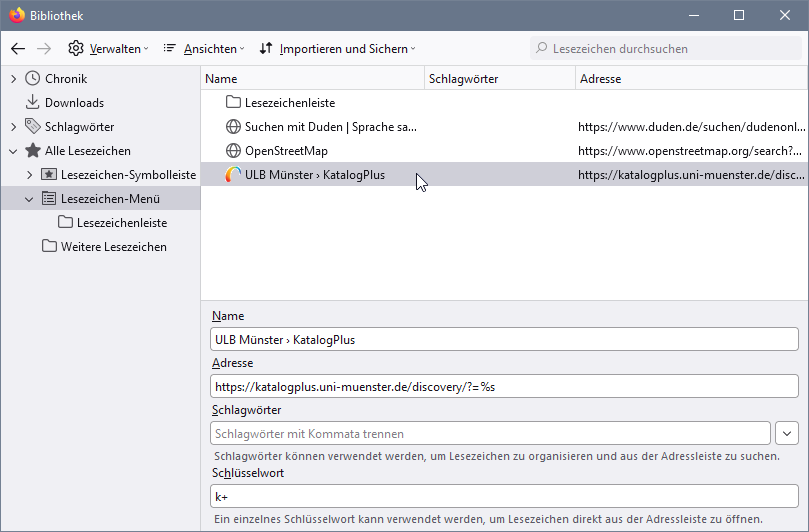The width and height of the screenshot is (809, 532).
Task: Click the Lesezeichen-Symbolleiste star-box icon
Action: (x=49, y=174)
